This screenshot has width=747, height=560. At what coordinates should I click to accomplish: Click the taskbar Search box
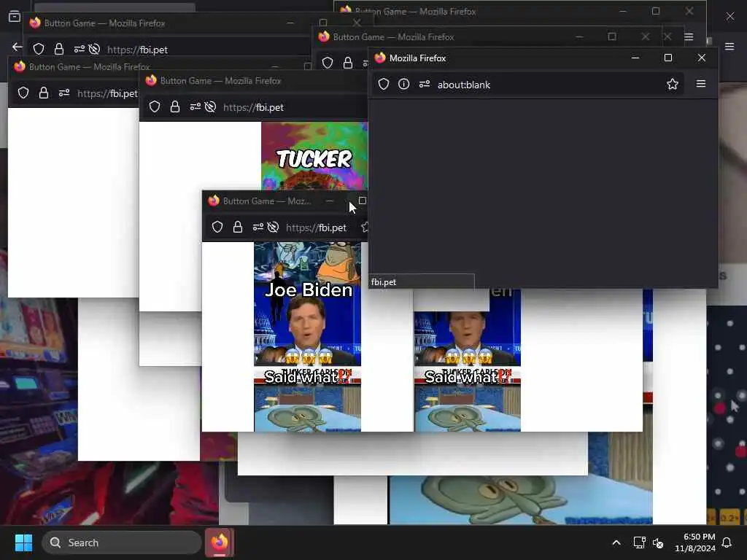pos(122,542)
